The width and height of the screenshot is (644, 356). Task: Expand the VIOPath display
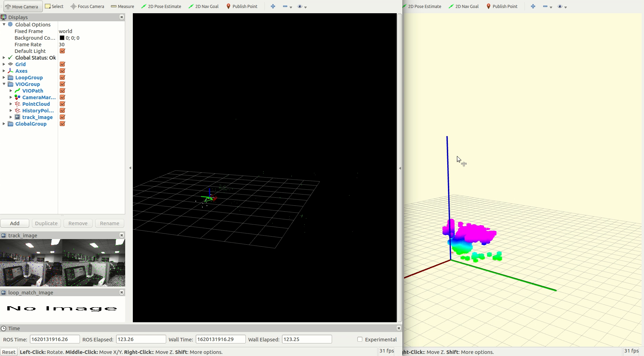[11, 90]
